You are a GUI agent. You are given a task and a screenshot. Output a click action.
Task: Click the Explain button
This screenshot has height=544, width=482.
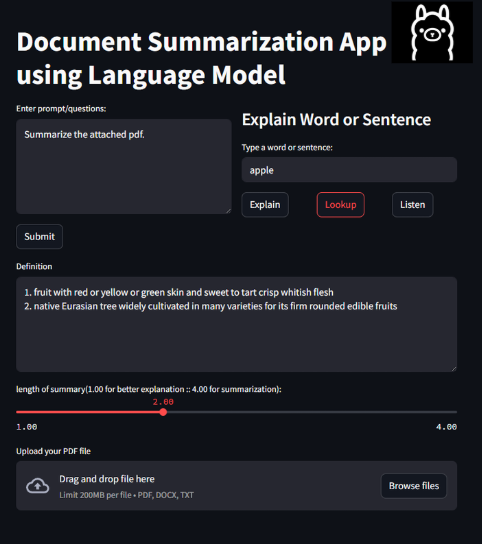click(265, 205)
